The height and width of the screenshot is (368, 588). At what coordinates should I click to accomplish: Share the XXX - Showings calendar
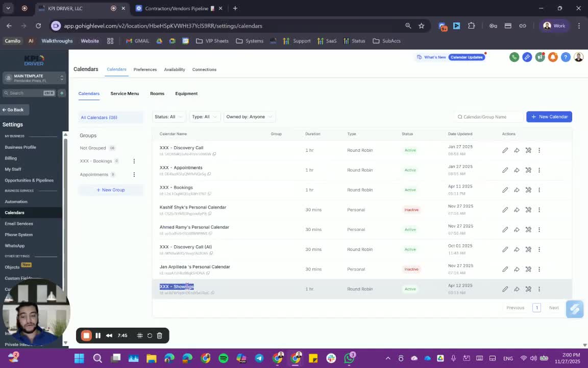click(x=517, y=289)
